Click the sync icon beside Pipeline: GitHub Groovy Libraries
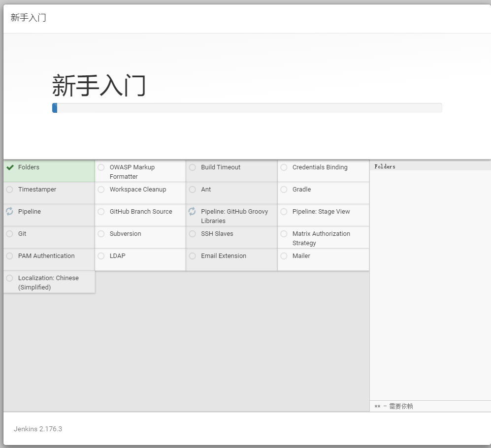 pos(192,211)
